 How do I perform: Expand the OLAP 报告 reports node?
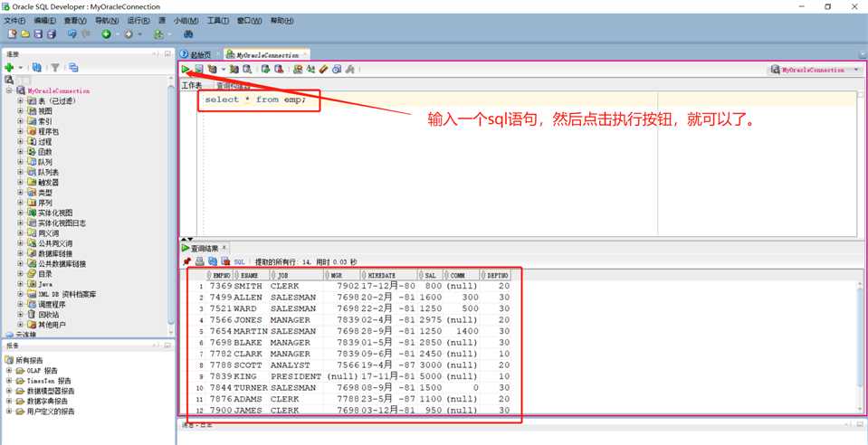coord(9,370)
